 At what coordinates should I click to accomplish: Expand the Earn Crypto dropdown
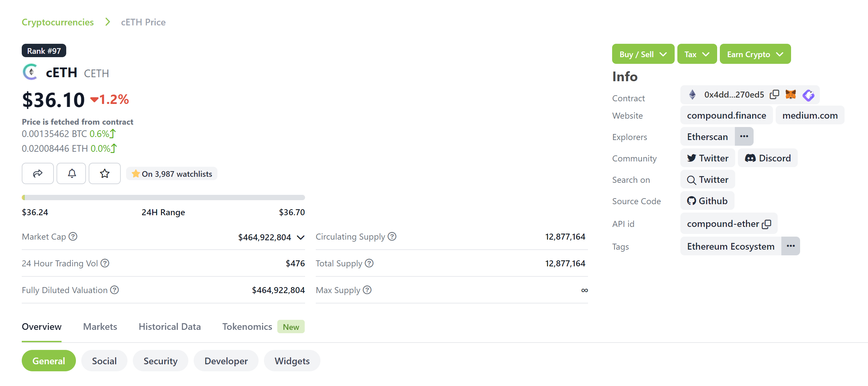pos(755,54)
